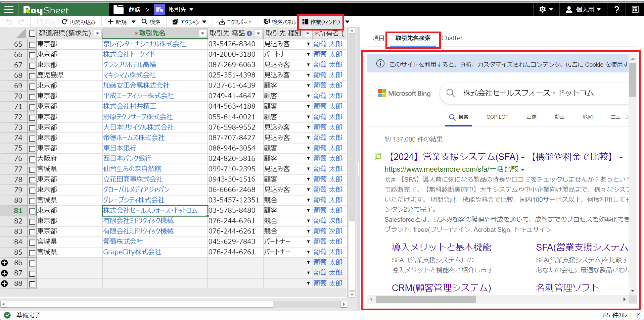
Task: Open the hamburger main menu
Action: coord(9,9)
